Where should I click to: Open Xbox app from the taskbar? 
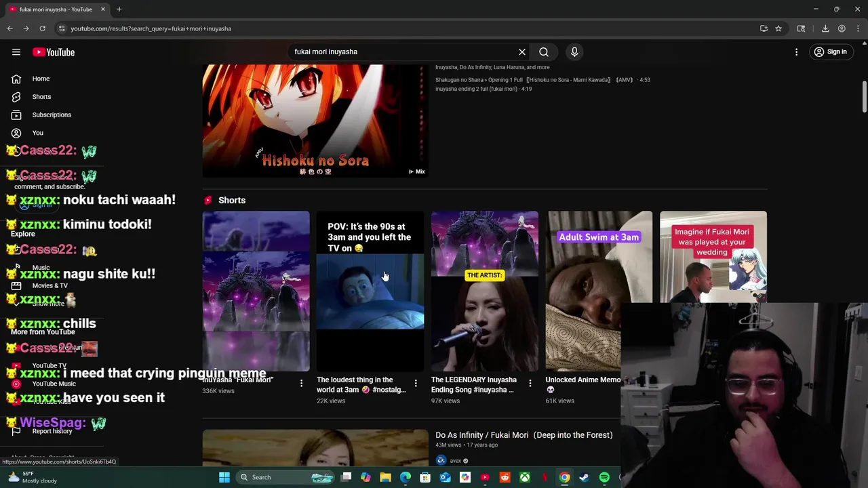pos(525,477)
